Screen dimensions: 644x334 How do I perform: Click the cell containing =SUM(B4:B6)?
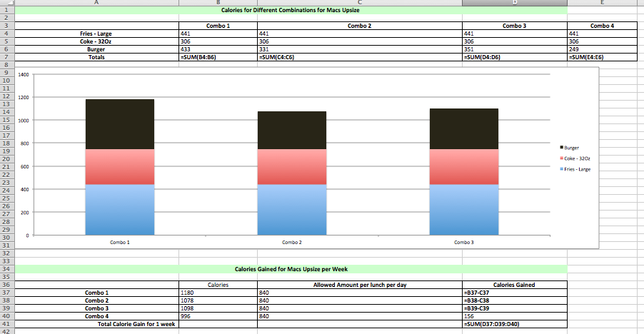tap(218, 57)
